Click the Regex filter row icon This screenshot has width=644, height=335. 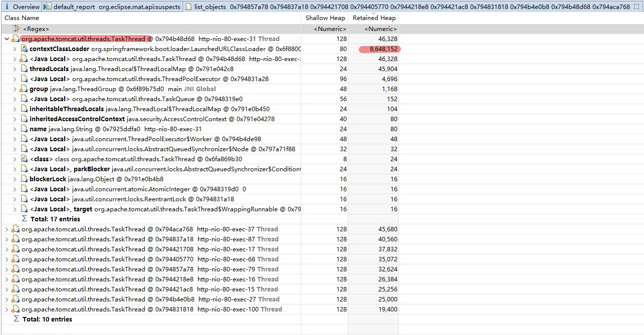click(x=17, y=29)
